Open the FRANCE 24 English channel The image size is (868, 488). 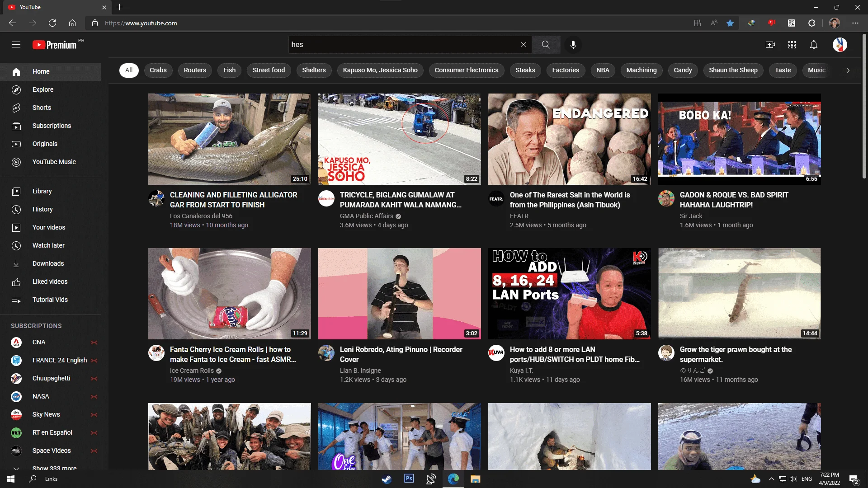51,360
